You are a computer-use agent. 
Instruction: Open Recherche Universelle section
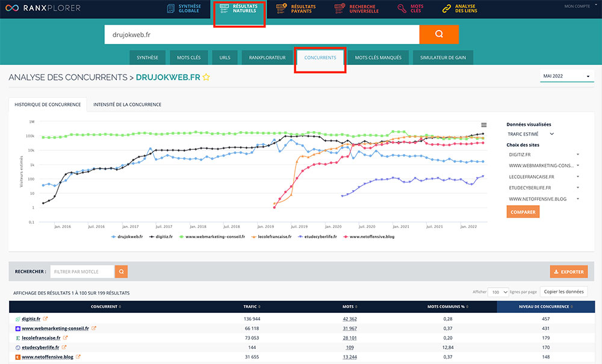(356, 8)
